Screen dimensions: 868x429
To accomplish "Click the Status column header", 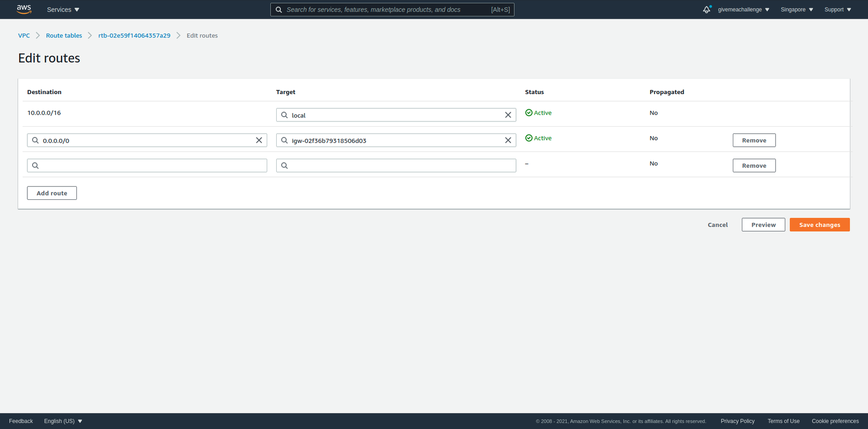I will click(534, 92).
